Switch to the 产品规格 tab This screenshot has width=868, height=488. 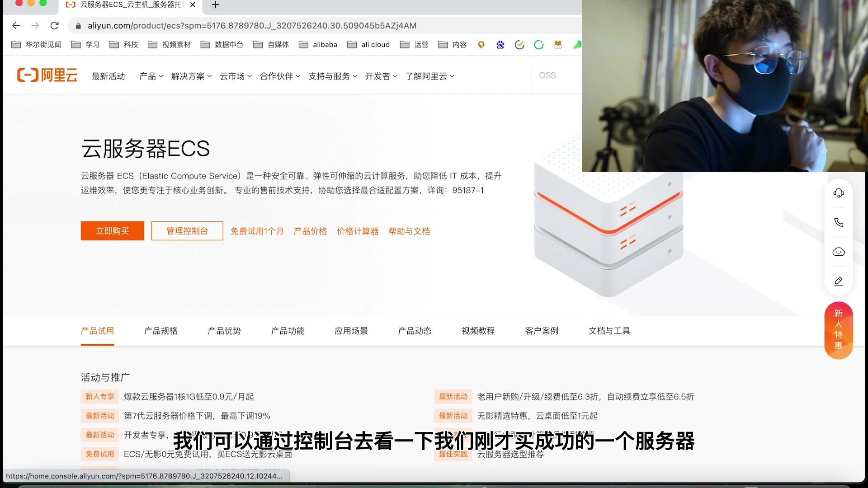pos(161,331)
